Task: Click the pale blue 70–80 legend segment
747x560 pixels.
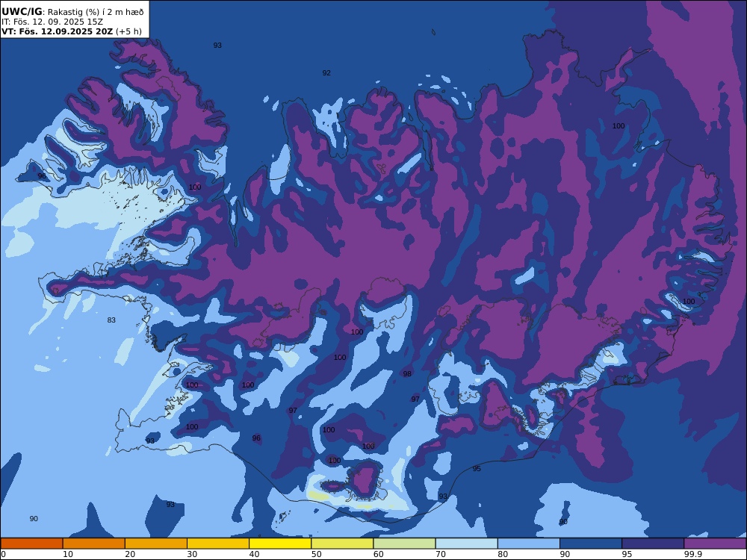Action: pos(467,544)
